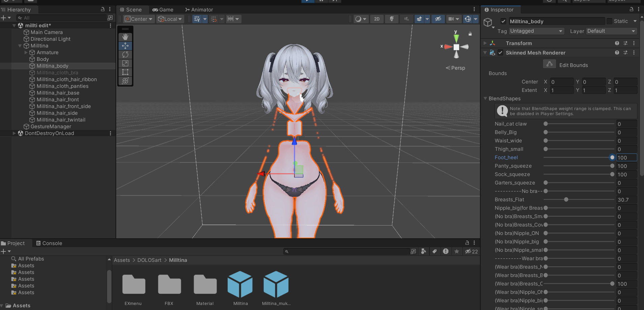This screenshot has height=310, width=644.
Task: Lock the Project panel
Action: coord(467,243)
